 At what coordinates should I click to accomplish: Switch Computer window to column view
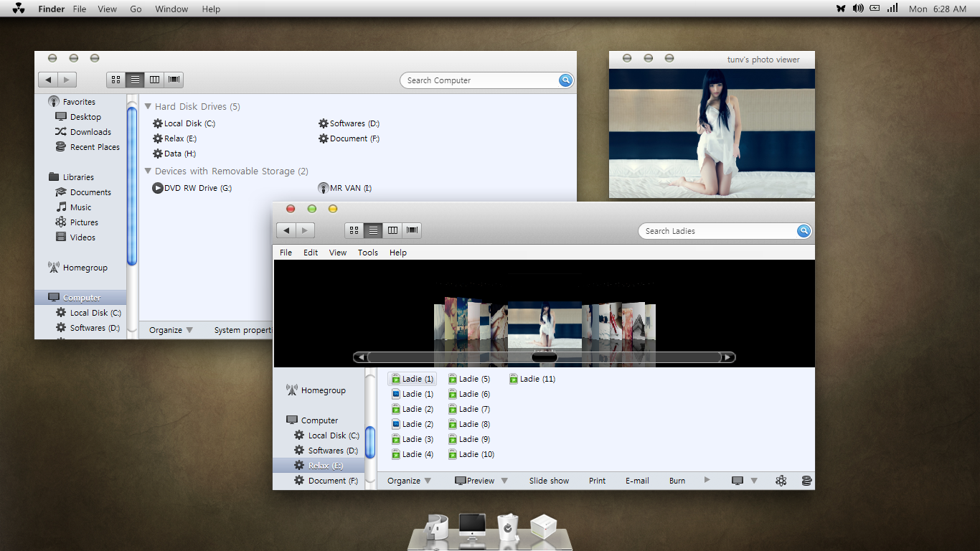(154, 80)
